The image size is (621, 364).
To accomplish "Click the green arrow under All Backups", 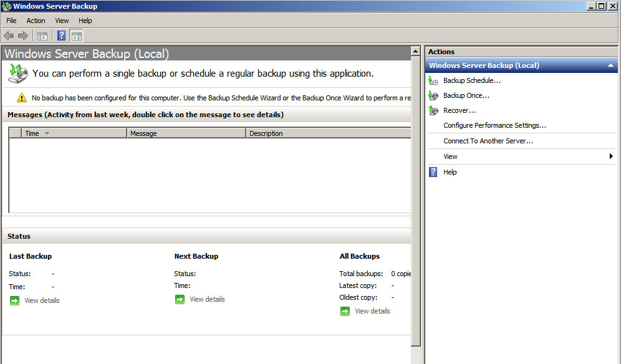I will point(345,311).
